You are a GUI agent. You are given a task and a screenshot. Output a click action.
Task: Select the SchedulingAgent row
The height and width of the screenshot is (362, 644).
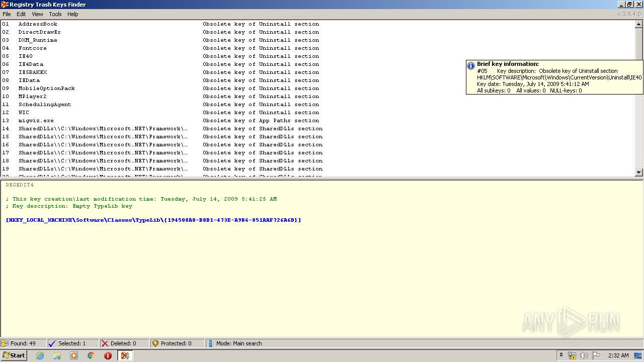(x=318, y=105)
